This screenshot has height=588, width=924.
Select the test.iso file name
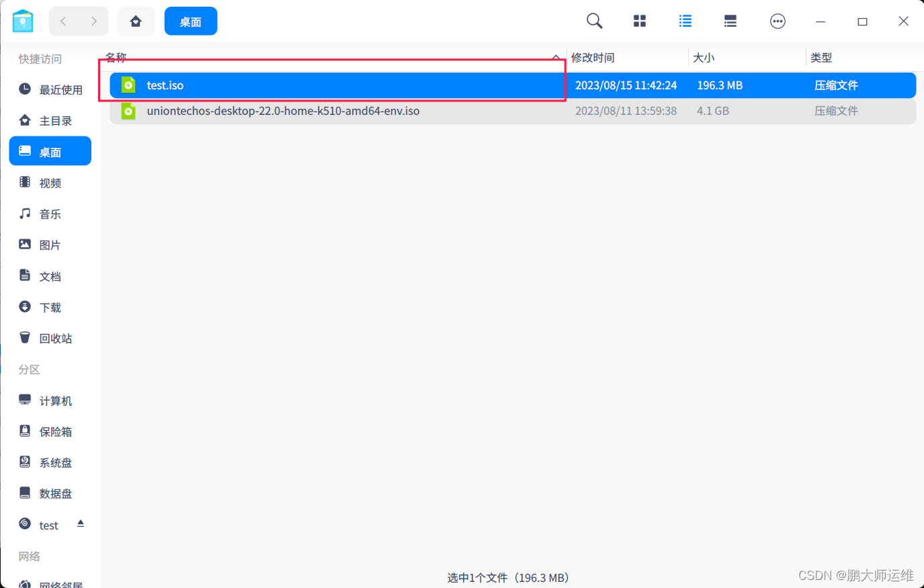[x=165, y=85]
